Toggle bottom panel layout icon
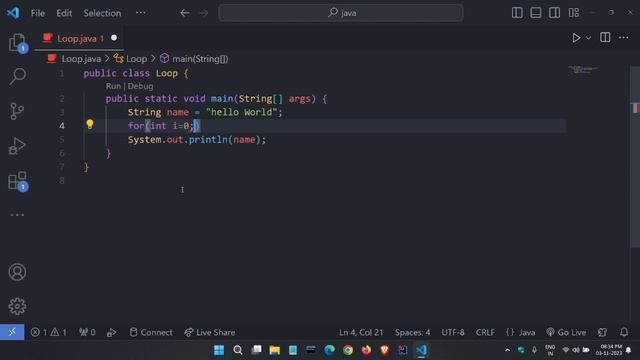Screen dimensions: 640x360 coord(536,13)
